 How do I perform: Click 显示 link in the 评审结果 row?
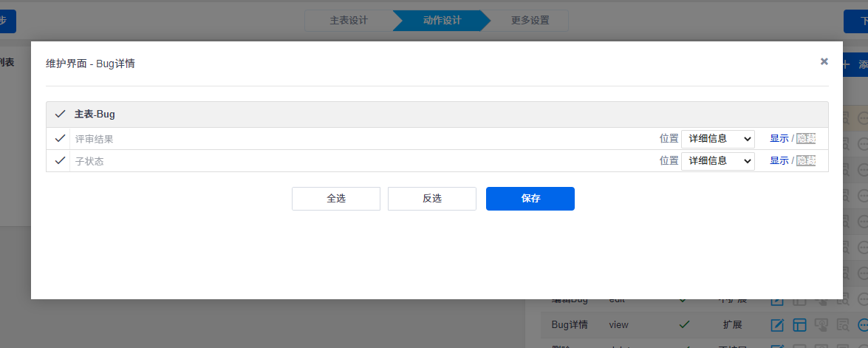[x=779, y=138]
